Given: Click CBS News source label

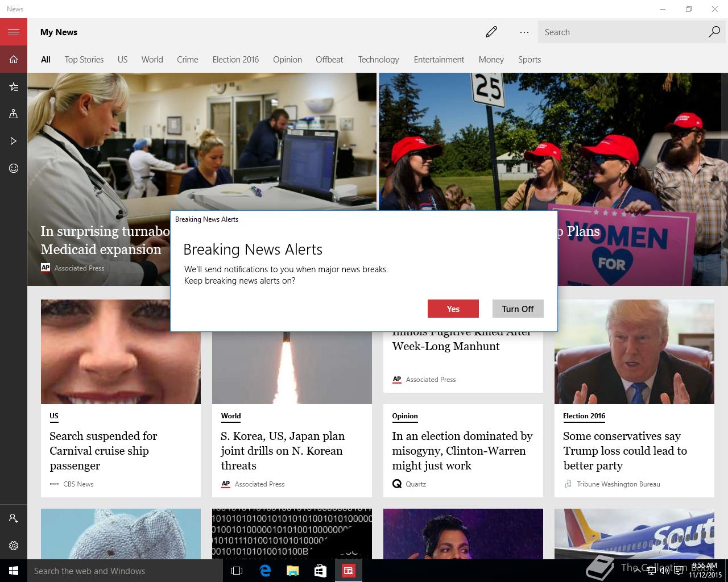Looking at the screenshot, I should click(x=78, y=484).
